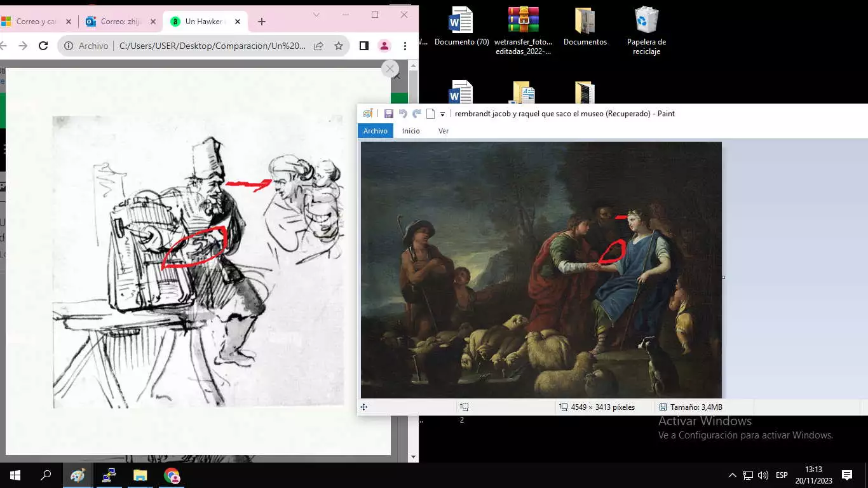The width and height of the screenshot is (868, 488).
Task: Switch to Chrome from the taskbar
Action: coord(172,475)
